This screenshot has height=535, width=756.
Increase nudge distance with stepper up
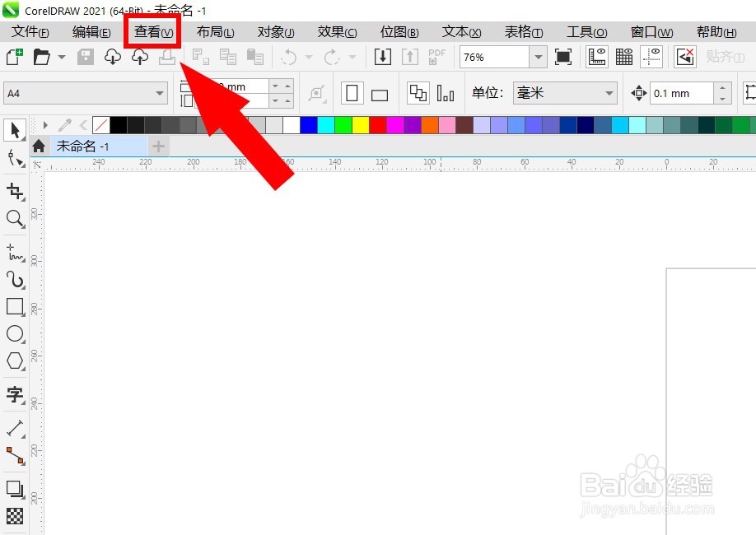pyautogui.click(x=722, y=87)
